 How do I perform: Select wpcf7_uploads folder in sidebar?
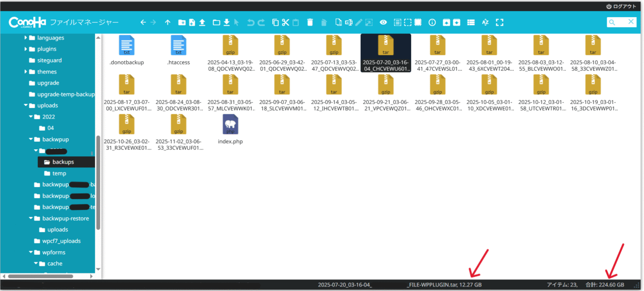tap(61, 241)
